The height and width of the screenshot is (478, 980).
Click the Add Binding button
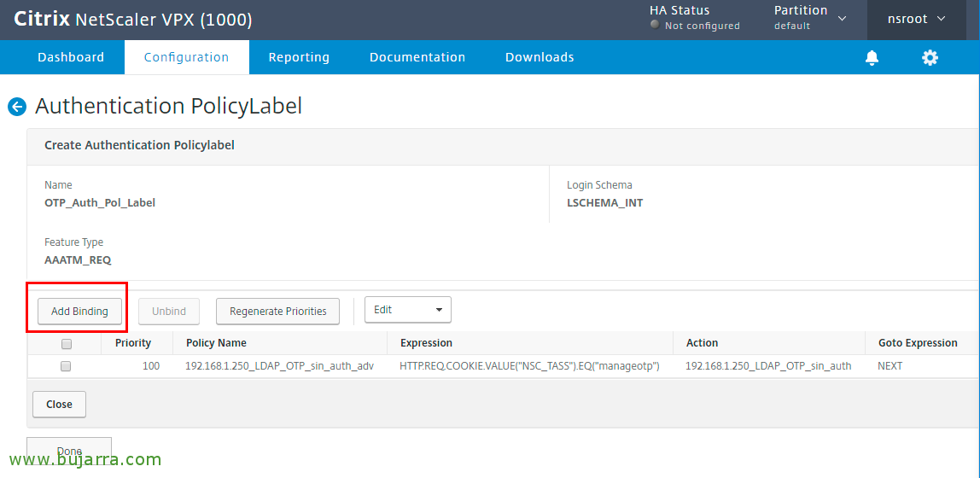coord(79,312)
